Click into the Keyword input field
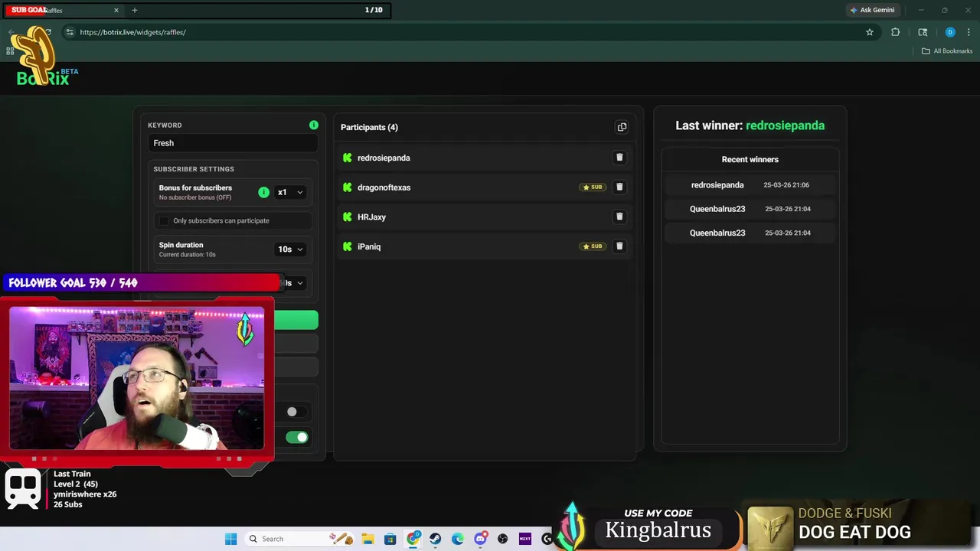The height and width of the screenshot is (551, 980). point(233,143)
